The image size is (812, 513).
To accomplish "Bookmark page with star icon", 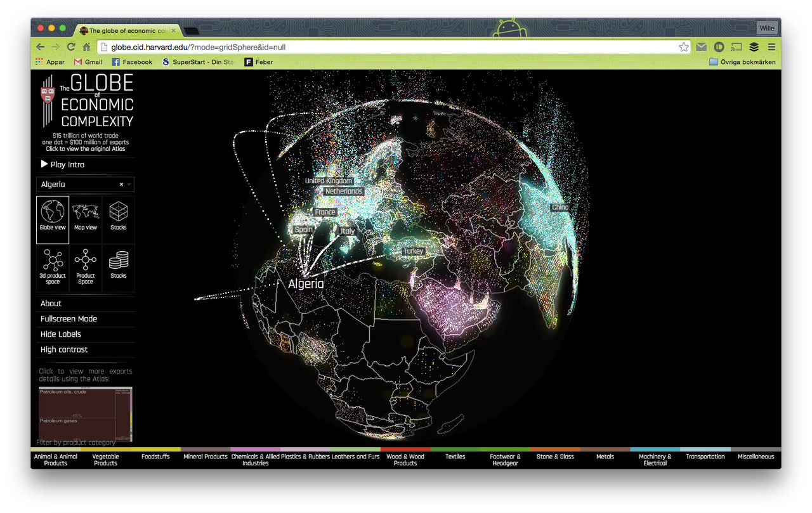I will point(683,47).
